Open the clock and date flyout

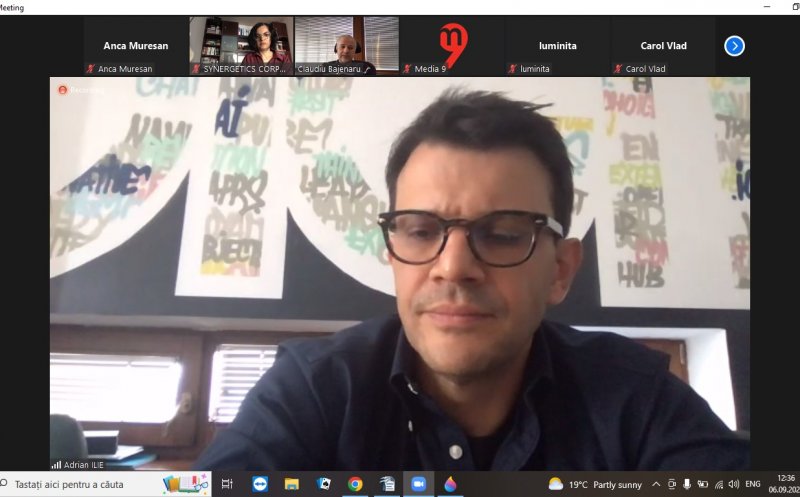[x=782, y=484]
